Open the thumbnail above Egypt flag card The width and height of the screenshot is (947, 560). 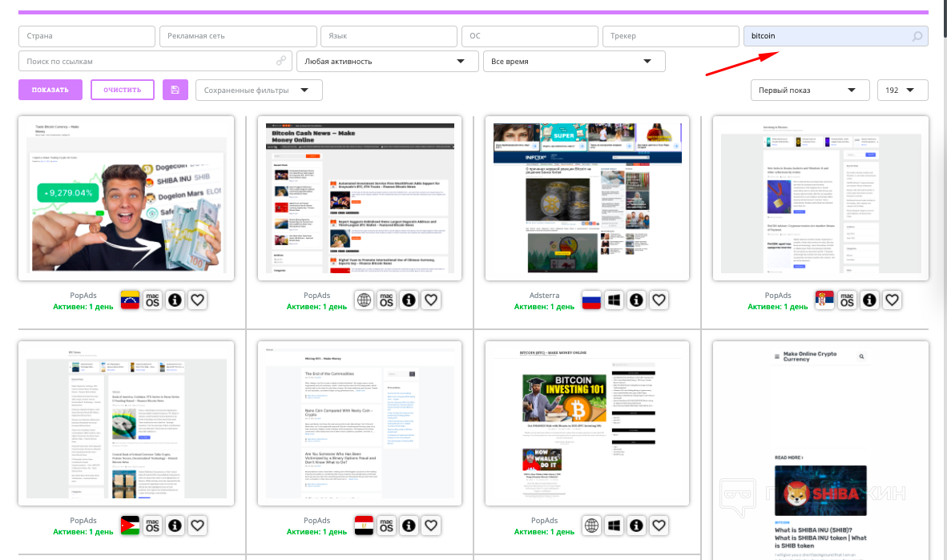[360, 424]
